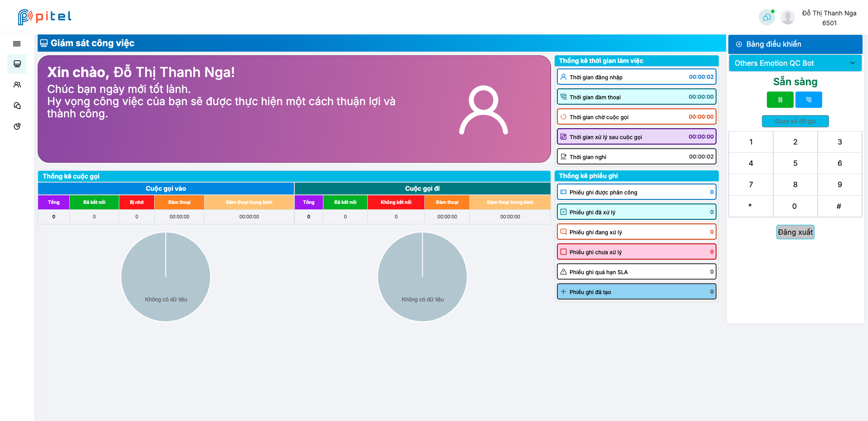Click the SLA overdue warning triangle icon
Screen dimensions: 868x421
(x=563, y=272)
